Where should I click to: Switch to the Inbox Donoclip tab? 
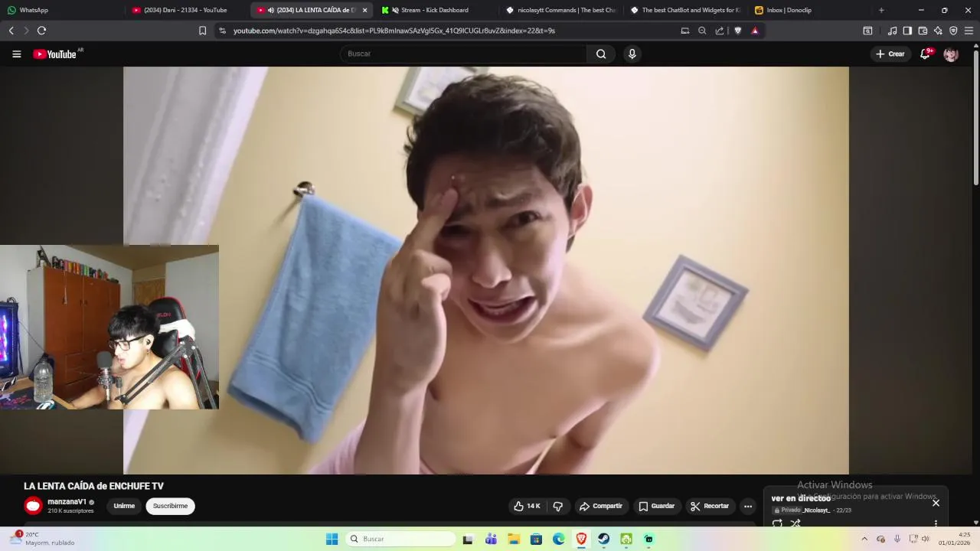coord(810,10)
